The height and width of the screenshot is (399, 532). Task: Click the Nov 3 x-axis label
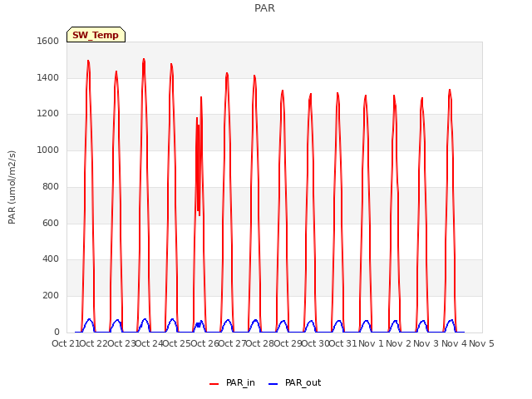pos(426,343)
